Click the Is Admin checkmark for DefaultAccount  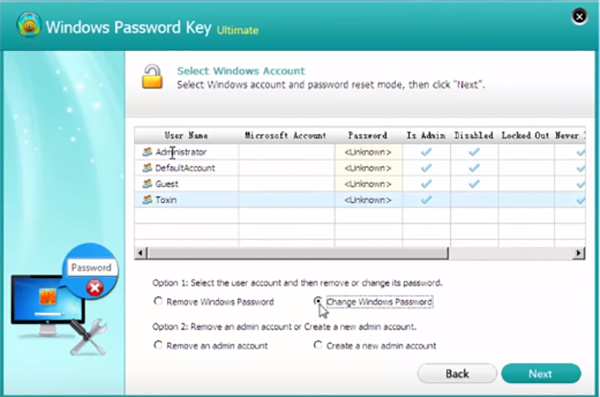tap(426, 168)
